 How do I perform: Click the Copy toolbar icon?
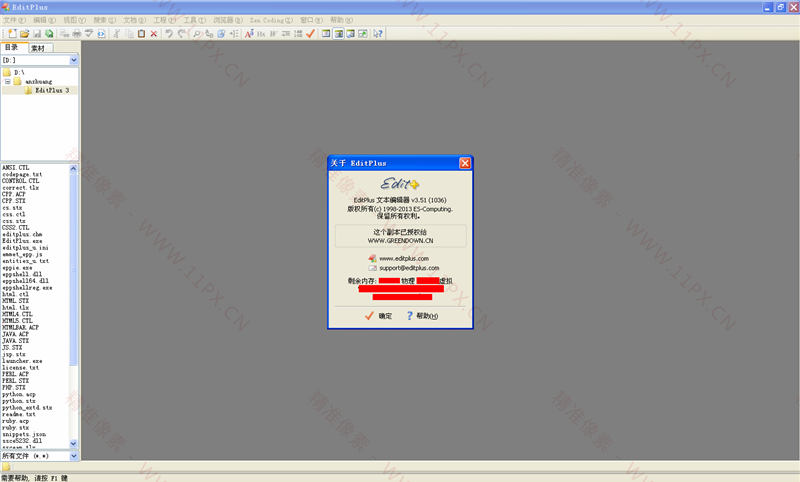coord(130,34)
